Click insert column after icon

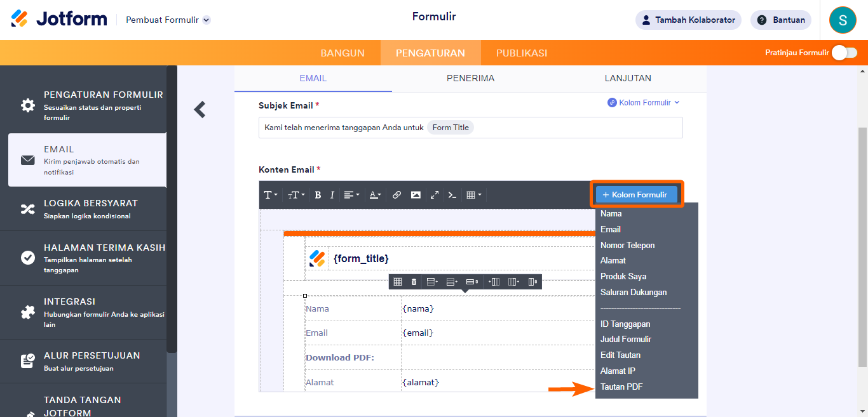click(513, 282)
